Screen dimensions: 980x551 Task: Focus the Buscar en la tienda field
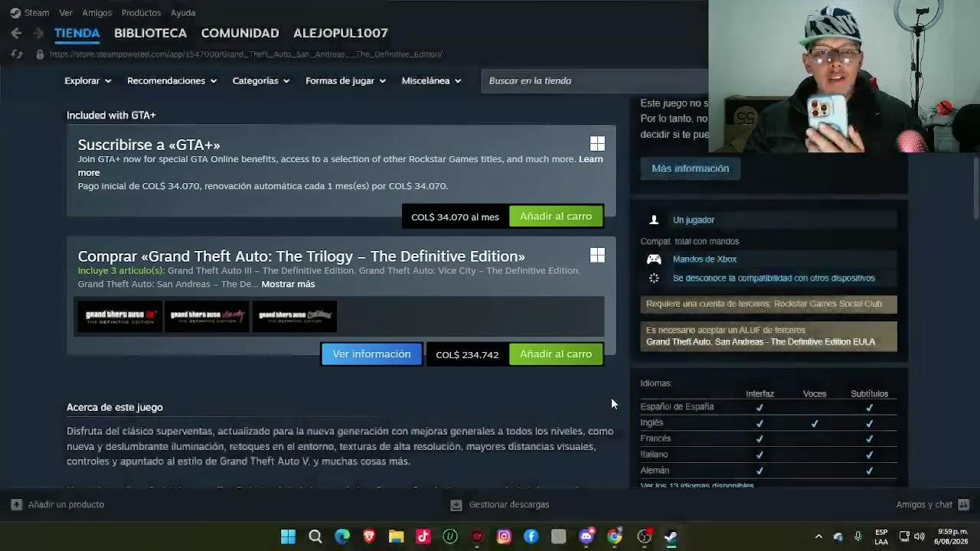pyautogui.click(x=596, y=80)
